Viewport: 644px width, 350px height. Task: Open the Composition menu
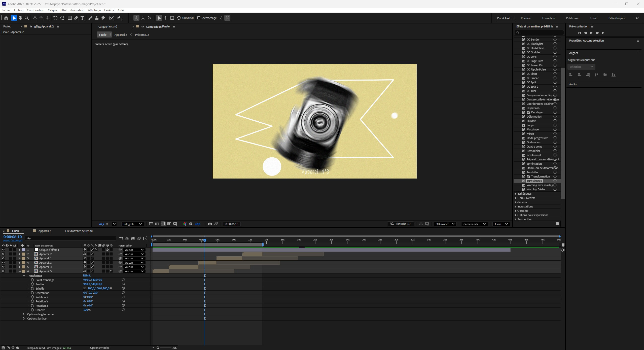[35, 10]
